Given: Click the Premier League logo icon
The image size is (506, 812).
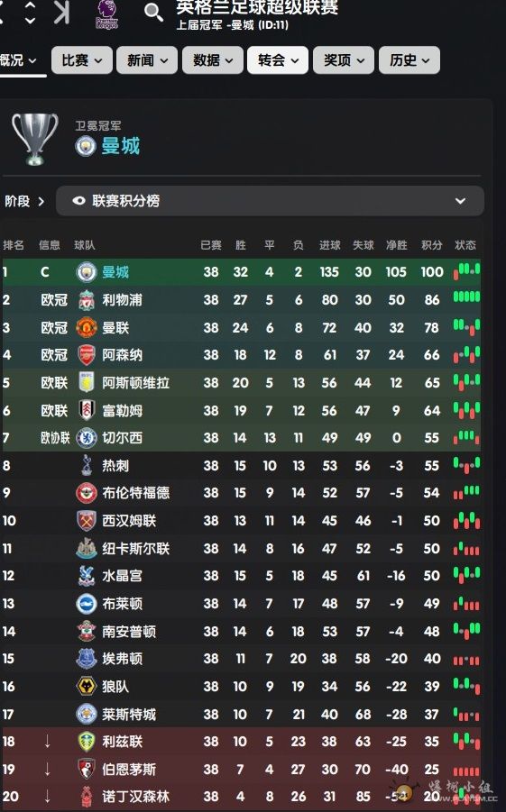Looking at the screenshot, I should pyautogui.click(x=106, y=14).
